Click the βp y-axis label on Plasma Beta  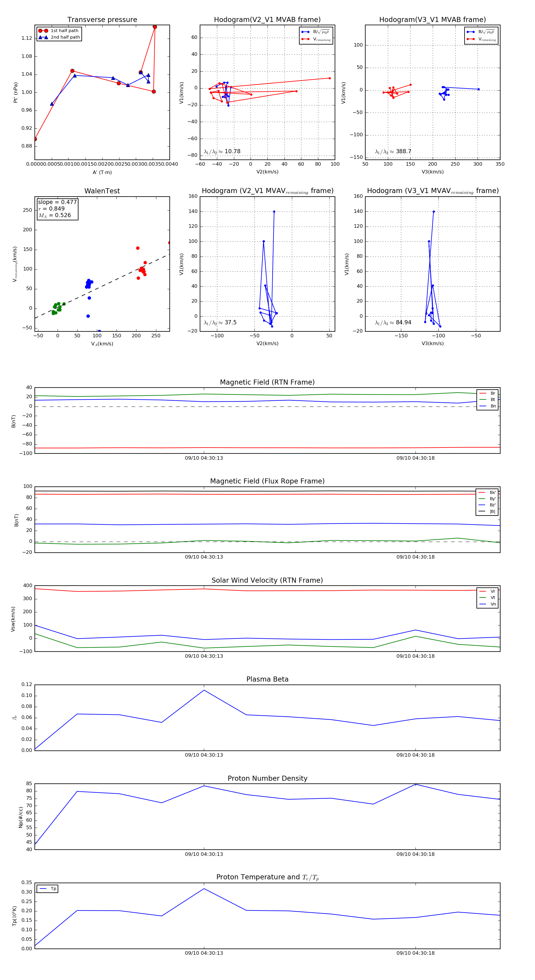[15, 718]
